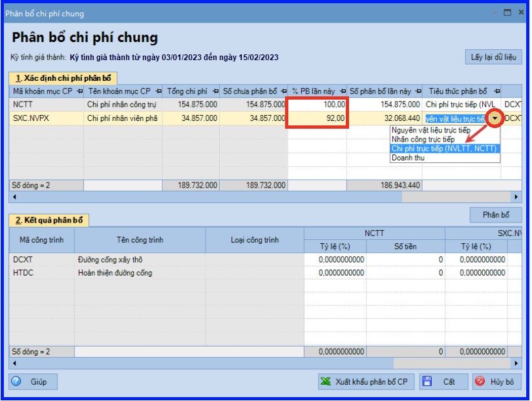The image size is (532, 401).
Task: Click the floppy disk icon on Cất
Action: point(427,382)
